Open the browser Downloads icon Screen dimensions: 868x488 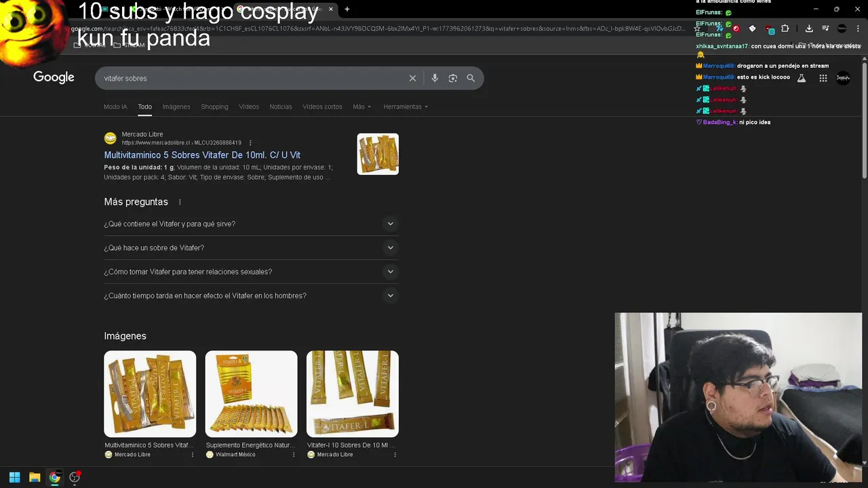809,28
